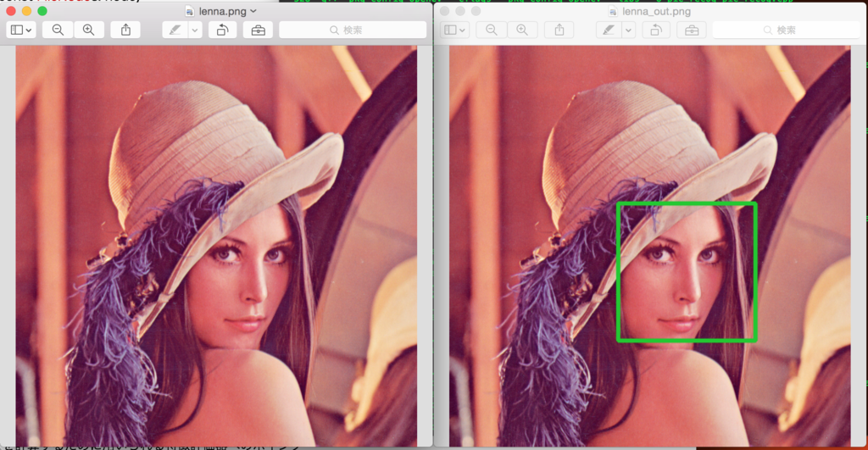Show markup toolbox in lenna.png window
This screenshot has height=450, width=868.
click(x=258, y=30)
